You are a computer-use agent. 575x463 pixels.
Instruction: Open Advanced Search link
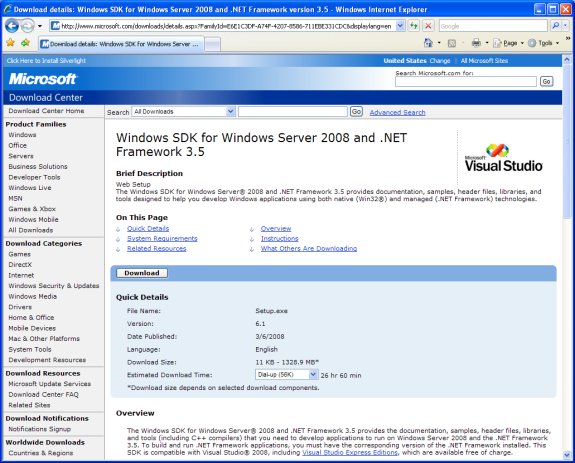click(x=398, y=113)
